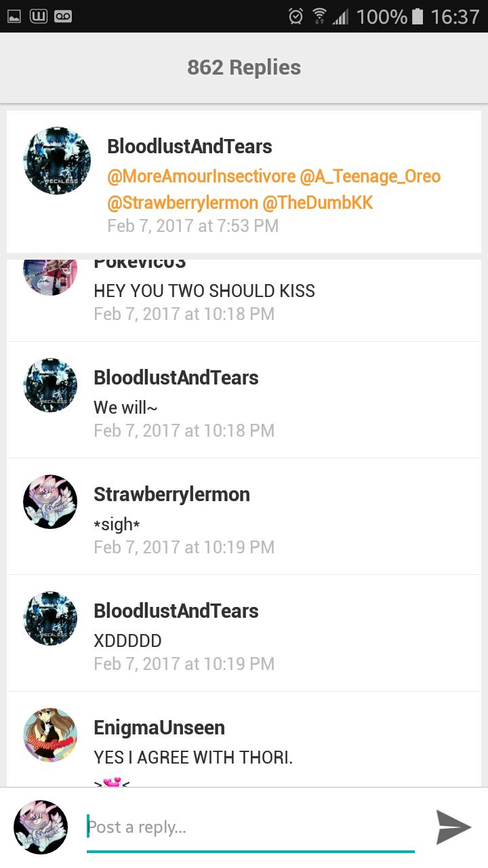Tap the '862 Replies' header title

pyautogui.click(x=244, y=67)
